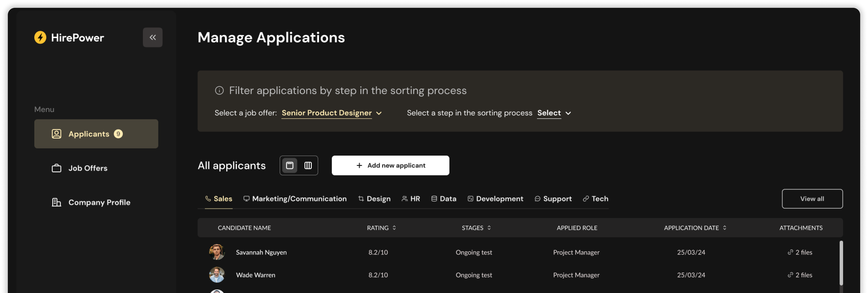Open Wade Warren's 2 files attachments

(800, 275)
